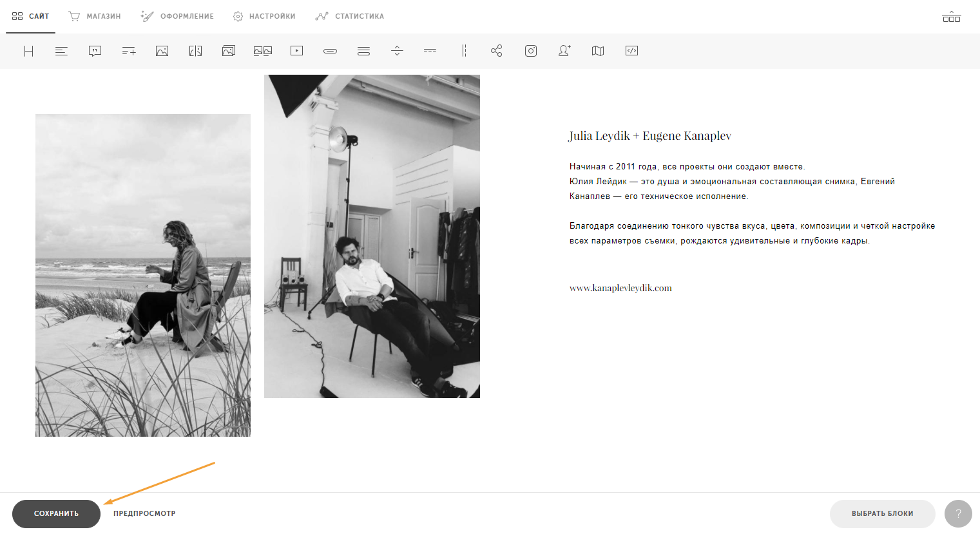Switch to the Оформление tab

[177, 16]
